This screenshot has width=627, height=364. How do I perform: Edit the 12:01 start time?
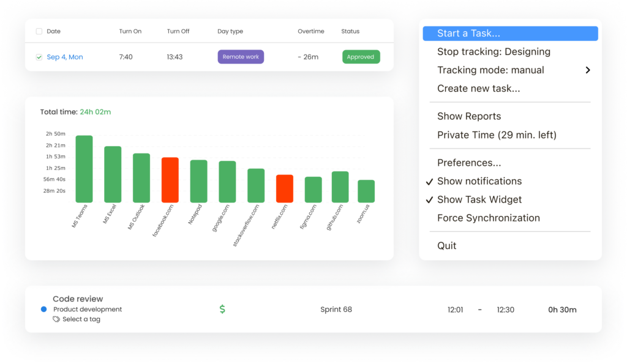click(455, 310)
